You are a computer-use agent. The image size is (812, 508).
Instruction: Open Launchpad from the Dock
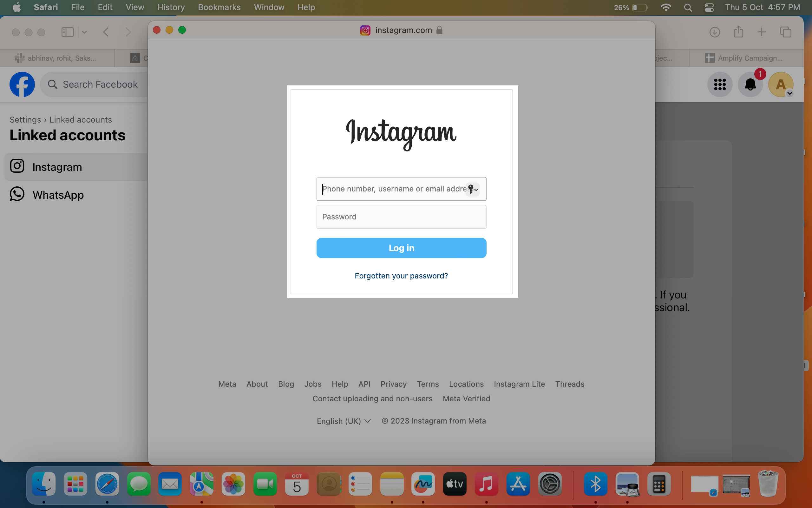(x=75, y=484)
